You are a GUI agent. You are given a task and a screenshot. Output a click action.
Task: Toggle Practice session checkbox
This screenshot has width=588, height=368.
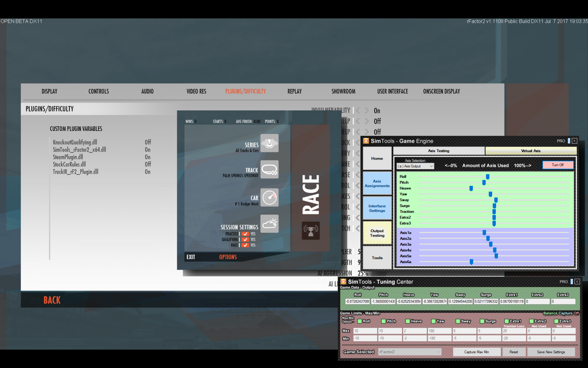click(x=245, y=234)
